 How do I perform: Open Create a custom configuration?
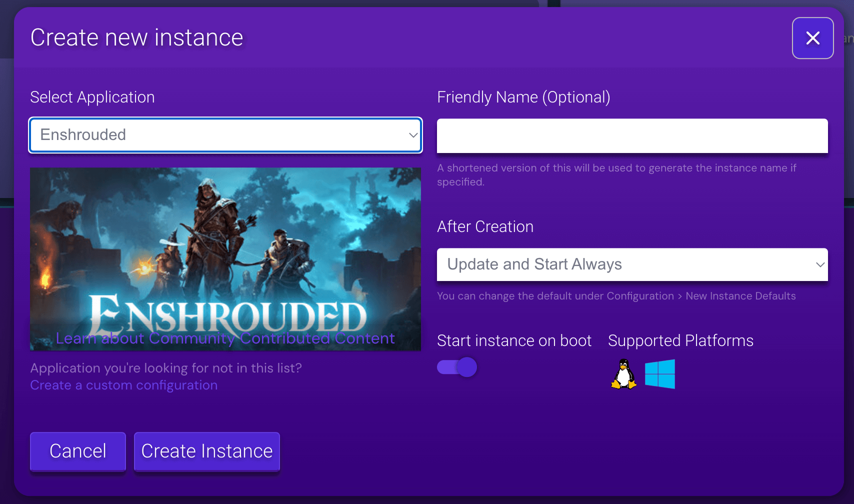coord(123,385)
